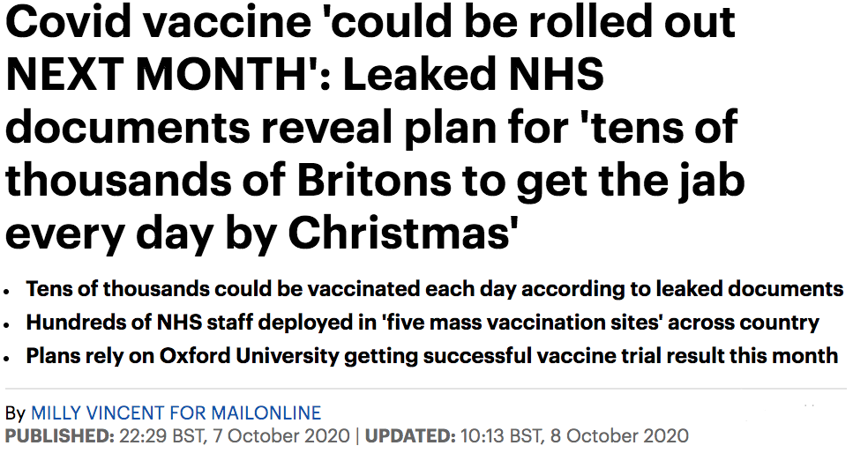The width and height of the screenshot is (868, 453).
Task: Click the vertical separator between published and updated
Action: [x=357, y=436]
